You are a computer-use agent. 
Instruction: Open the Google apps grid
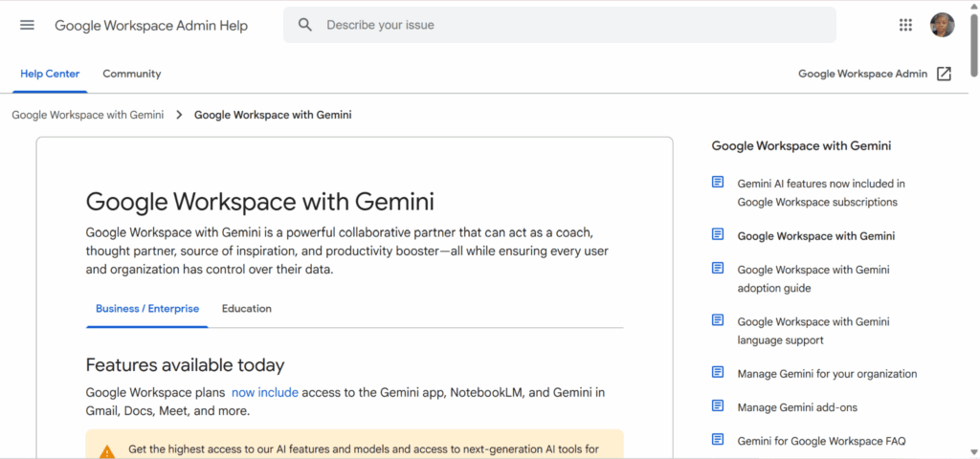point(905,25)
